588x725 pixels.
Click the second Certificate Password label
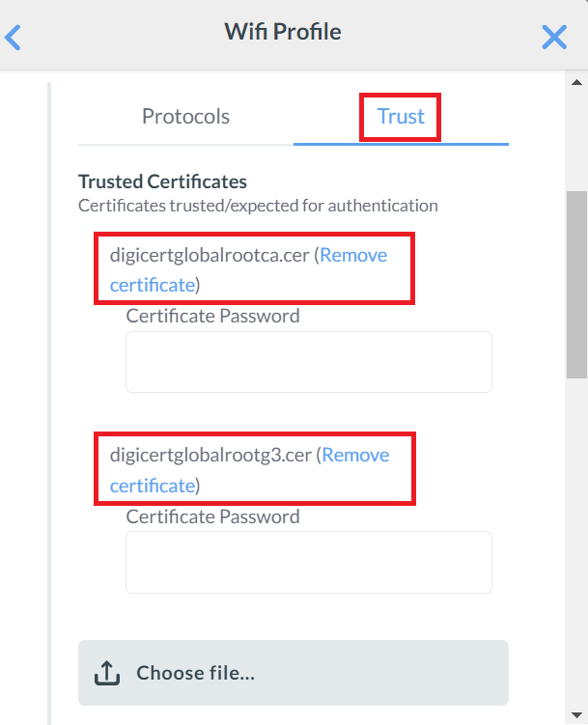(x=212, y=516)
